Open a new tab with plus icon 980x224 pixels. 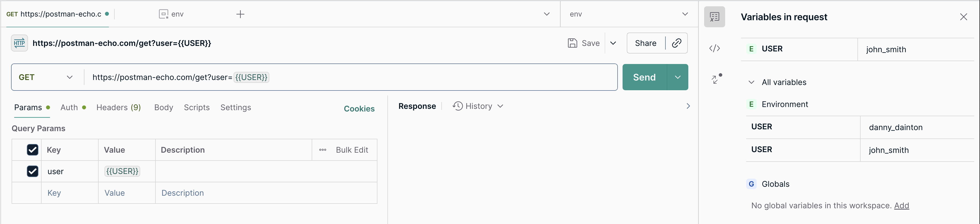point(240,14)
